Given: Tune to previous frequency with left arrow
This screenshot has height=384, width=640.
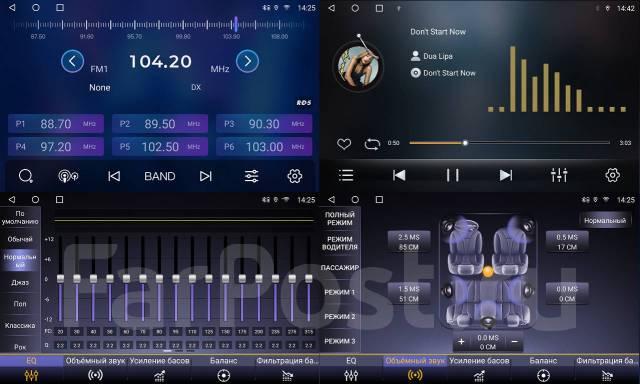Looking at the screenshot, I should [x=72, y=61].
